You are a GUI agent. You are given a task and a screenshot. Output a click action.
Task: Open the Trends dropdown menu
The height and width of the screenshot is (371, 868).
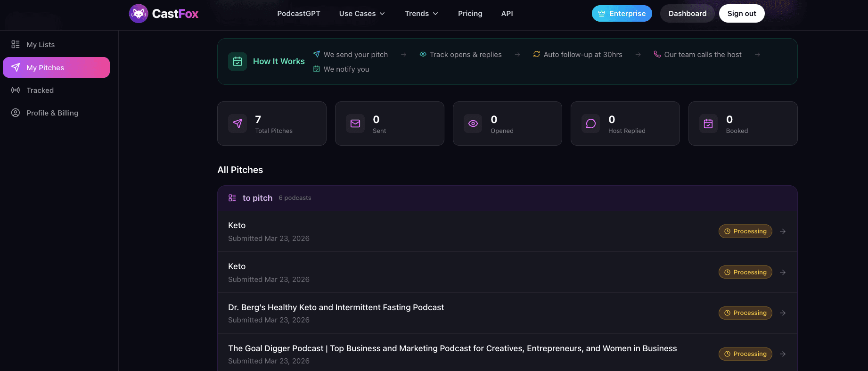point(421,14)
